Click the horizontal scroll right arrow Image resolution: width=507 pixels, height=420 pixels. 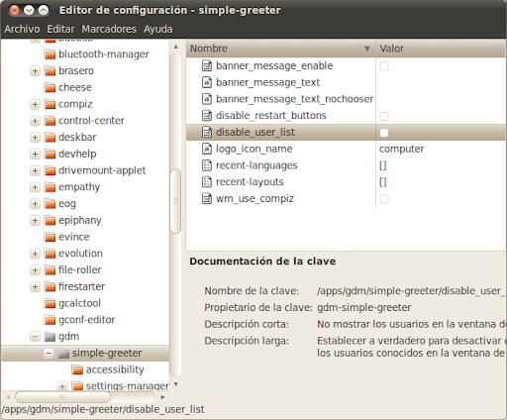(162, 397)
